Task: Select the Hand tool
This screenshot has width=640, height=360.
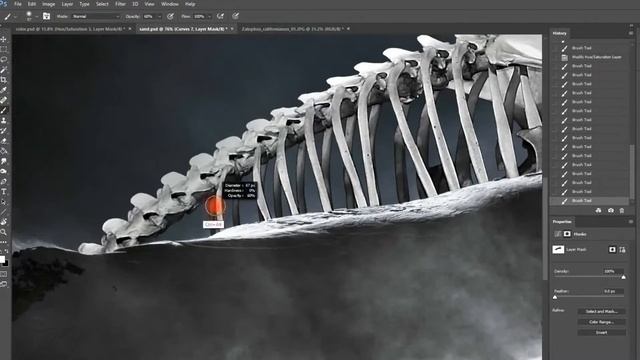Action: click(4, 222)
